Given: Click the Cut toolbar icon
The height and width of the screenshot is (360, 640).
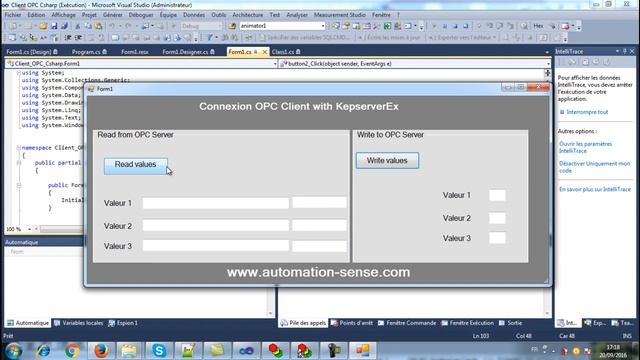Looking at the screenshot, I should point(78,26).
